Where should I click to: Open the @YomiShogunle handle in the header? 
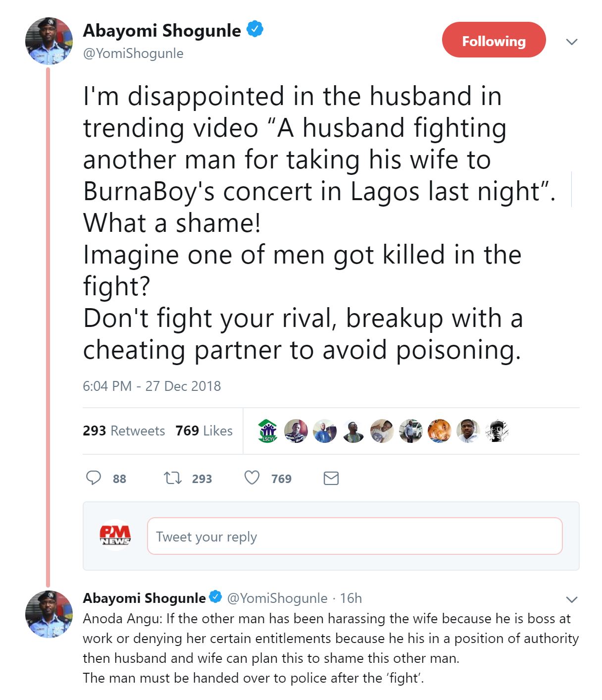[x=133, y=54]
